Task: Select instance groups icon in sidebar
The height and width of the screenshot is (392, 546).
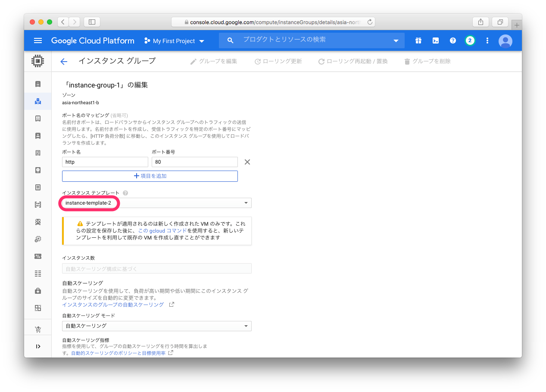Action: click(38, 101)
